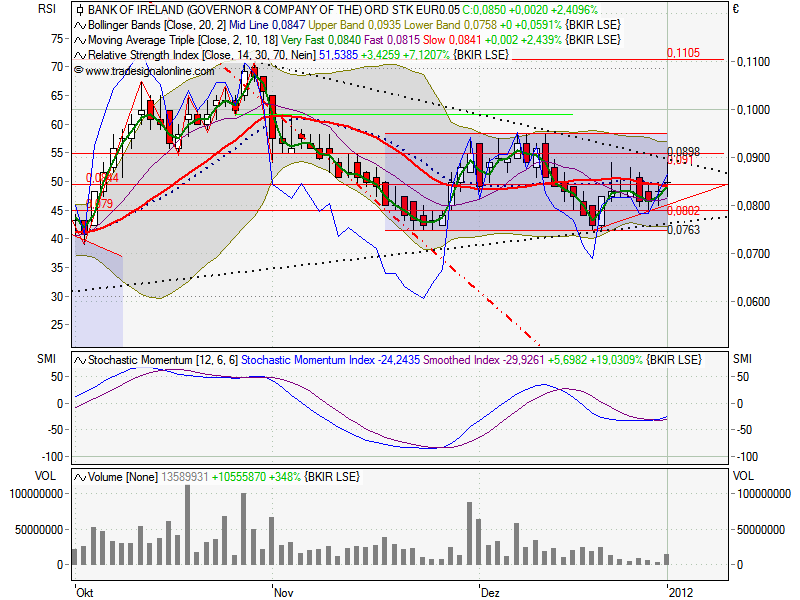Select the Bollinger Bands [Close, 20, 2] label

157,25
